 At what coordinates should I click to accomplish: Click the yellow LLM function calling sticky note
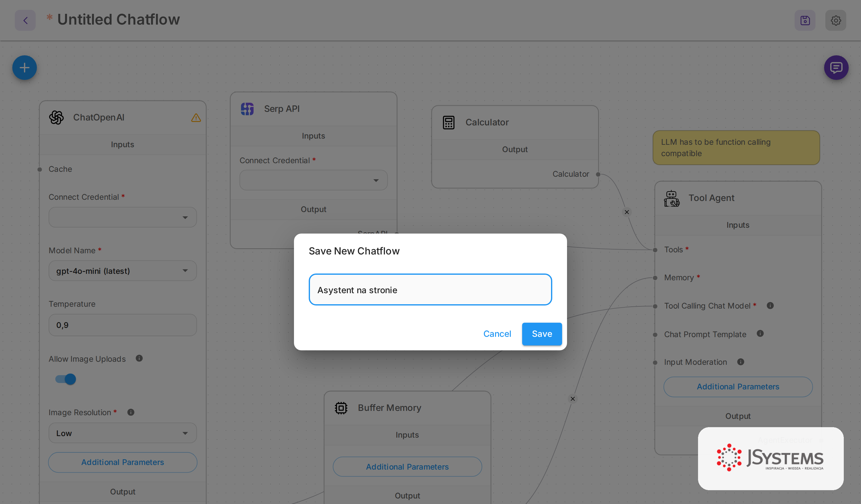736,148
